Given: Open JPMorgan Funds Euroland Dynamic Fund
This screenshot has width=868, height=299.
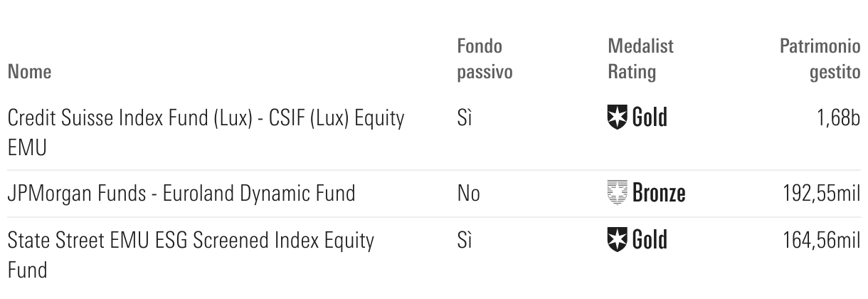Looking at the screenshot, I should [181, 193].
